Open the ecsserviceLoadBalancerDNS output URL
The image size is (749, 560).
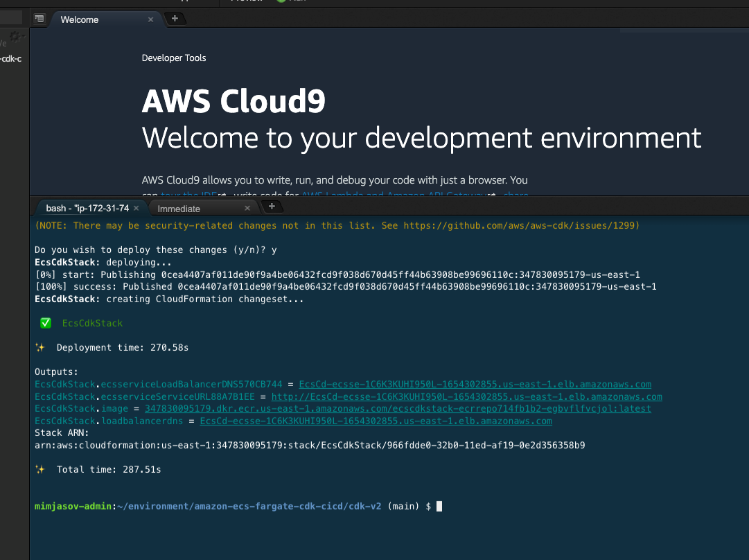[475, 384]
